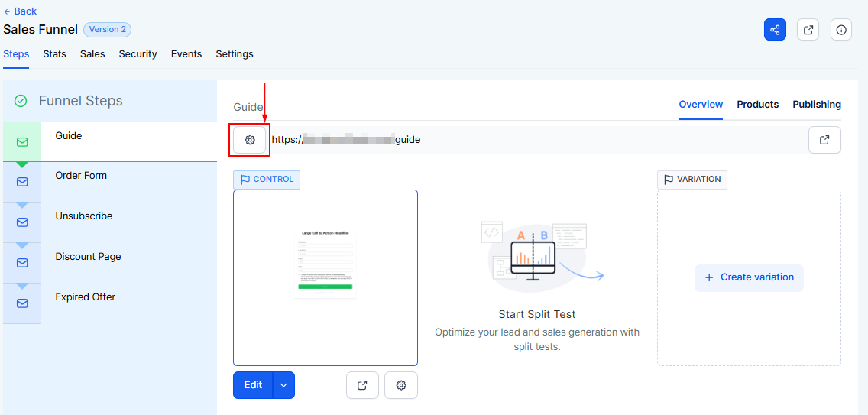Click the Unsubscribe step envelope icon
Viewport: 868px width, 415px height.
click(x=22, y=222)
